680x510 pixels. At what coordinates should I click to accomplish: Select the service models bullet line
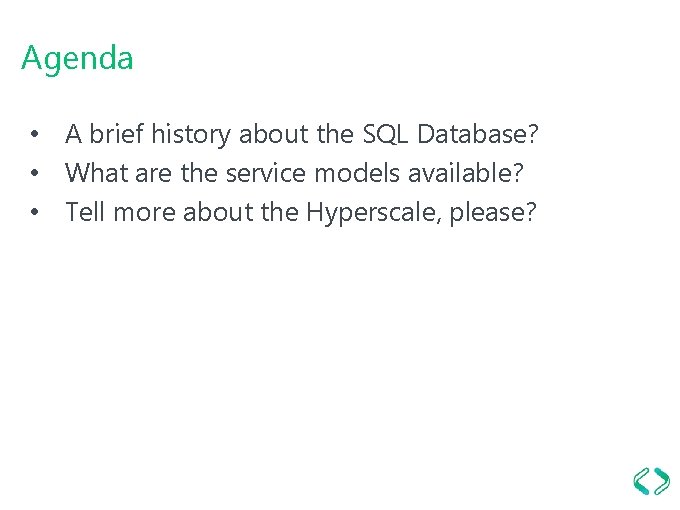[x=295, y=173]
